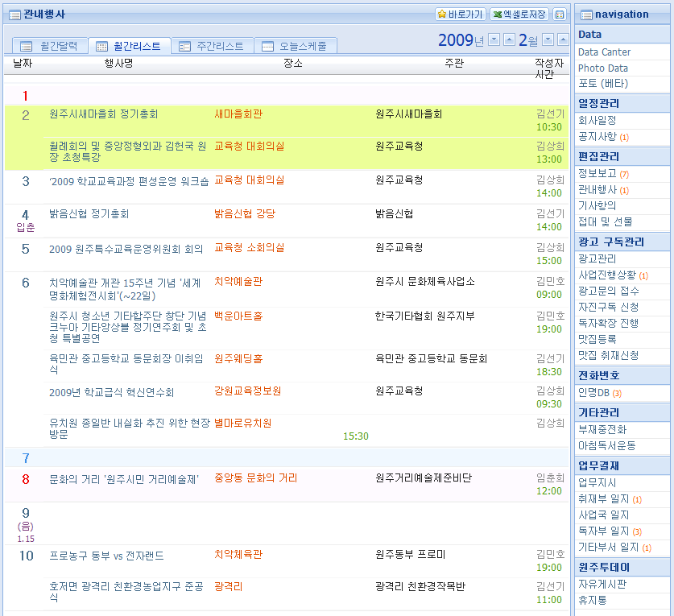
Task: Open the 밝음신협 정기총회 event
Action: click(x=89, y=214)
